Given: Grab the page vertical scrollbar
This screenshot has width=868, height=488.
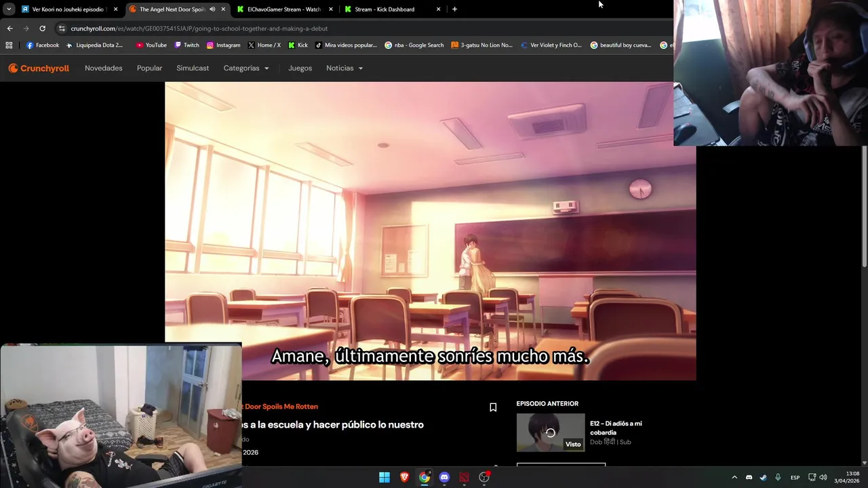Looking at the screenshot, I should [x=864, y=207].
